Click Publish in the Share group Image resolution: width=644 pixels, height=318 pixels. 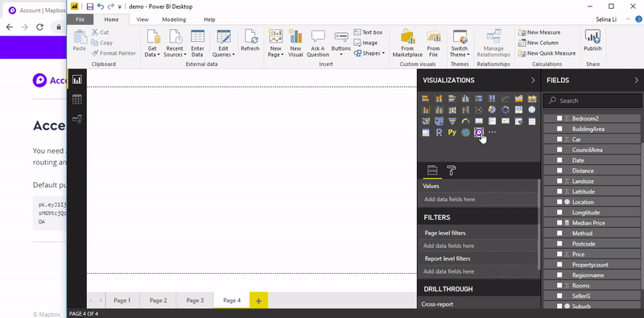tap(592, 41)
